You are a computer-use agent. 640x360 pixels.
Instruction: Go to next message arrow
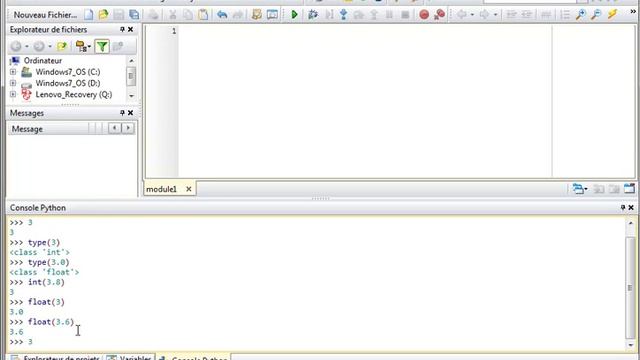[x=128, y=129]
